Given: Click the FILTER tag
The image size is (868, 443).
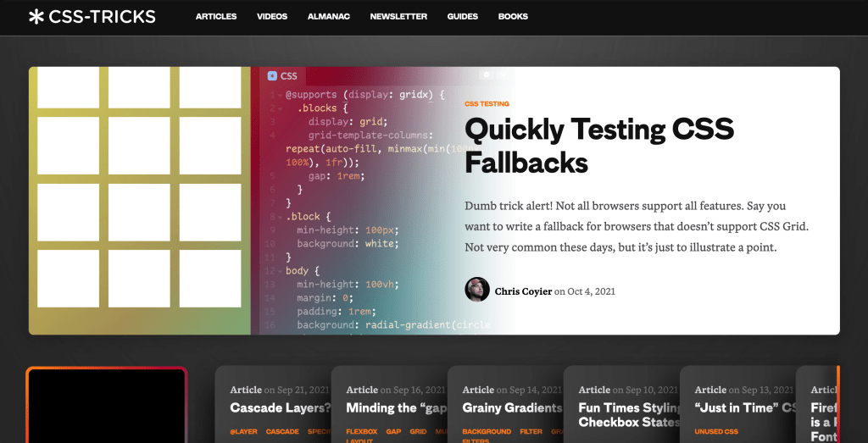Looking at the screenshot, I should 531,431.
